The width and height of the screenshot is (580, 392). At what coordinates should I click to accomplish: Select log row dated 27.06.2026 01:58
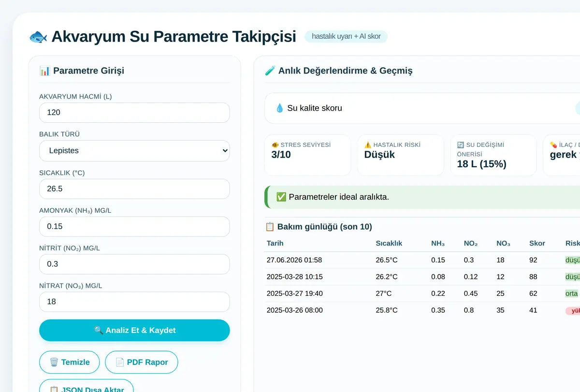(x=422, y=260)
